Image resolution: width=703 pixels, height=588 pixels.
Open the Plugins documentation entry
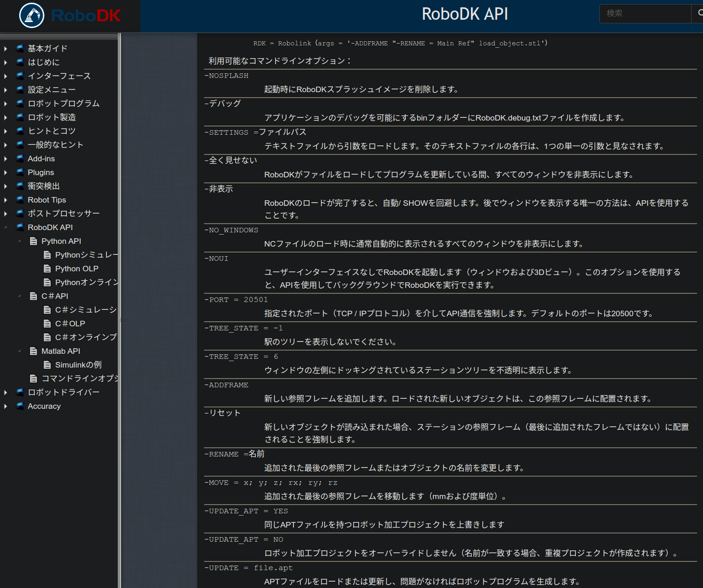tap(41, 172)
